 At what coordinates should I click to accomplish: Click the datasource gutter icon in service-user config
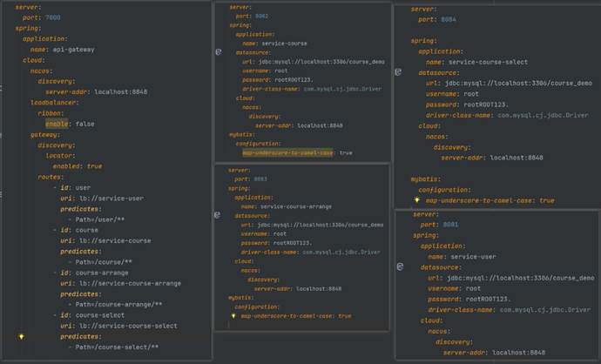tap(398, 266)
